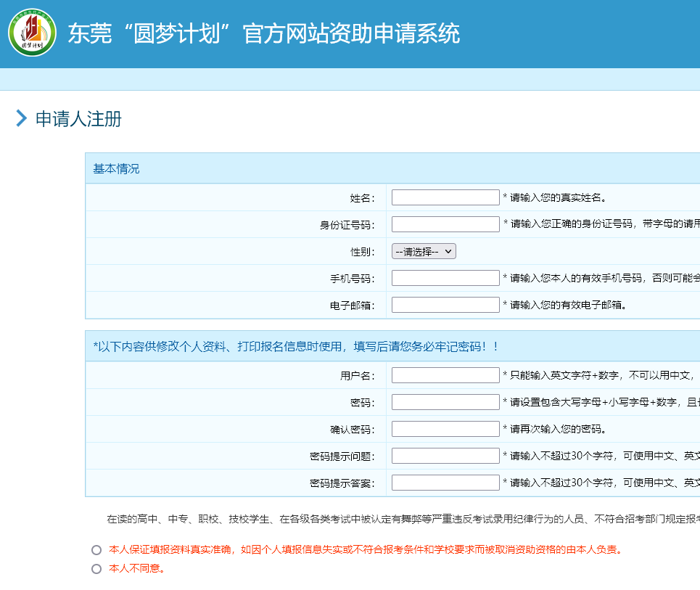Click the 用户名 input field
The height and width of the screenshot is (590, 700).
tap(445, 375)
